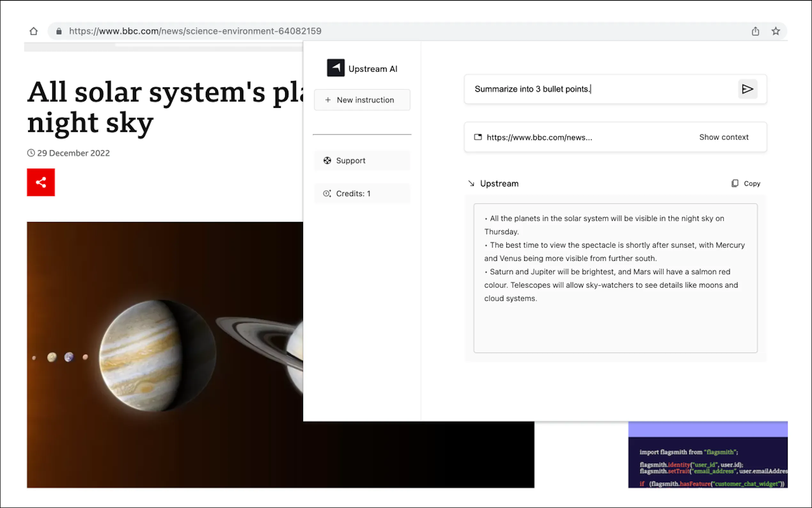The height and width of the screenshot is (508, 812).
Task: Click the Upstream arrow icon in the response header
Action: (x=471, y=183)
